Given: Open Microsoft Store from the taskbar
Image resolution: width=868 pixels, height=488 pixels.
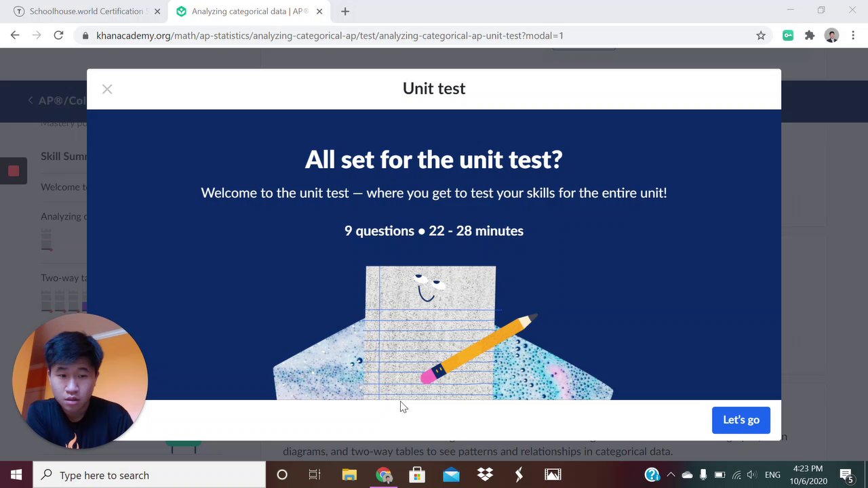Looking at the screenshot, I should [x=417, y=475].
